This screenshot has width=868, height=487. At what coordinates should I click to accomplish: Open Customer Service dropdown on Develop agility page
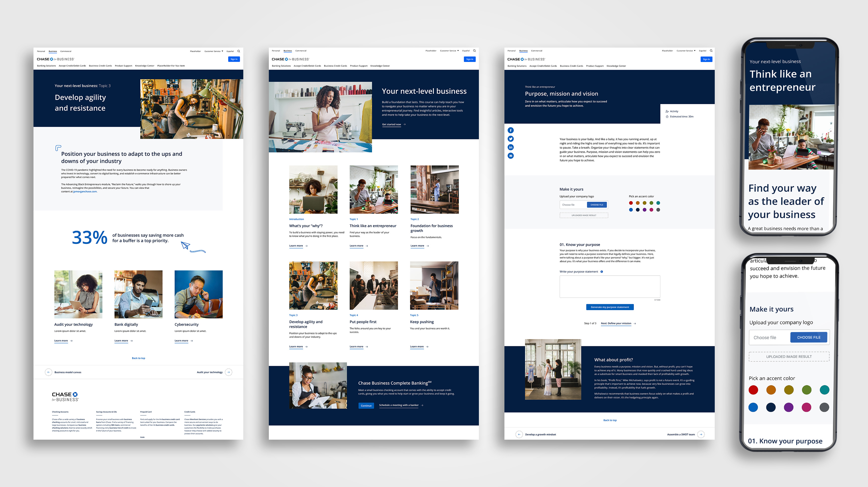pos(214,51)
